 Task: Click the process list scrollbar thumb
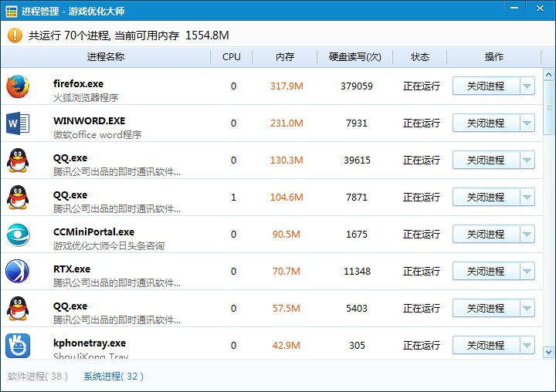click(x=548, y=108)
